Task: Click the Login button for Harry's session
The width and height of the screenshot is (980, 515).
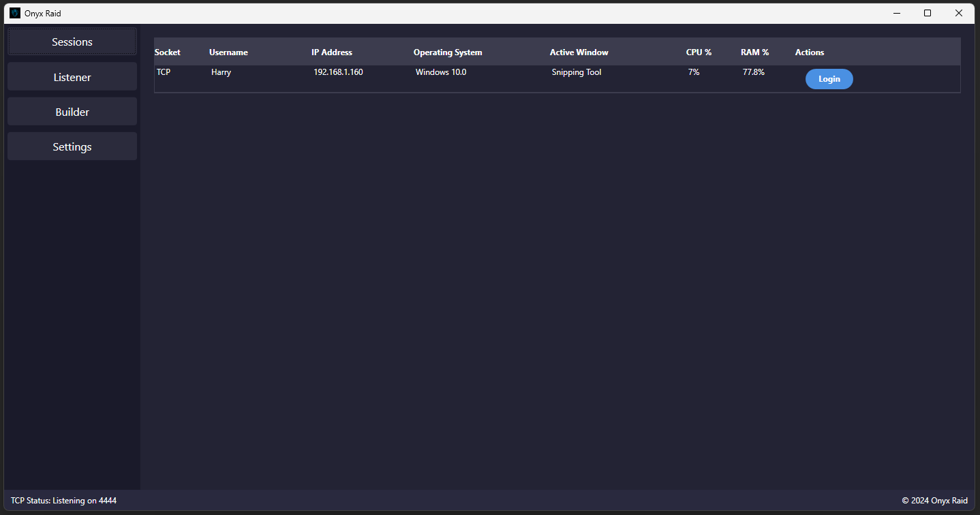Action: coord(829,78)
